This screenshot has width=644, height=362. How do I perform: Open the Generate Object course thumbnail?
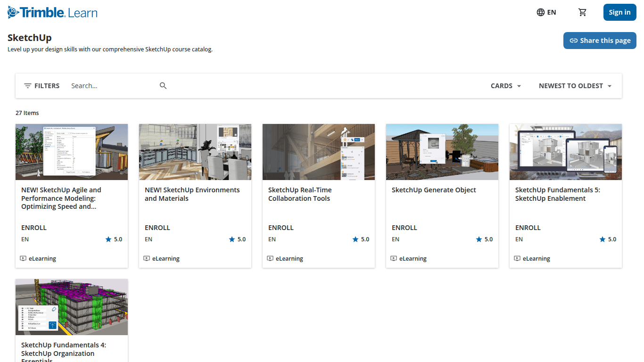coord(442,152)
